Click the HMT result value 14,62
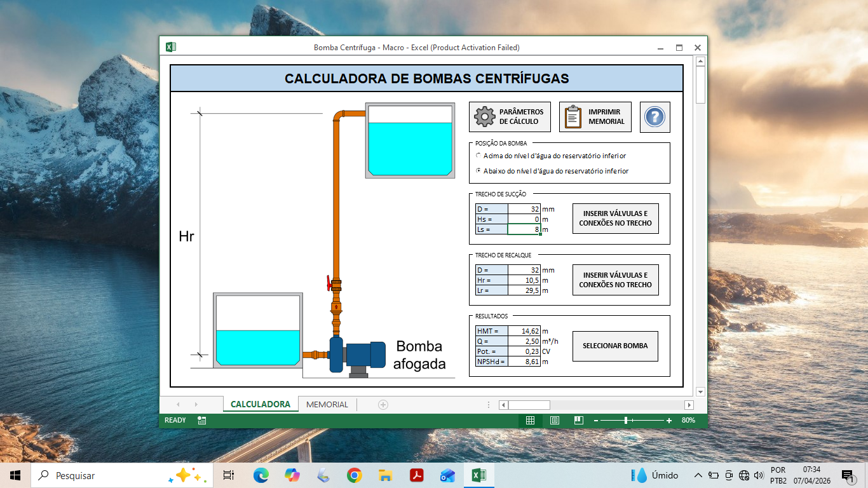The image size is (868, 488). tap(524, 331)
